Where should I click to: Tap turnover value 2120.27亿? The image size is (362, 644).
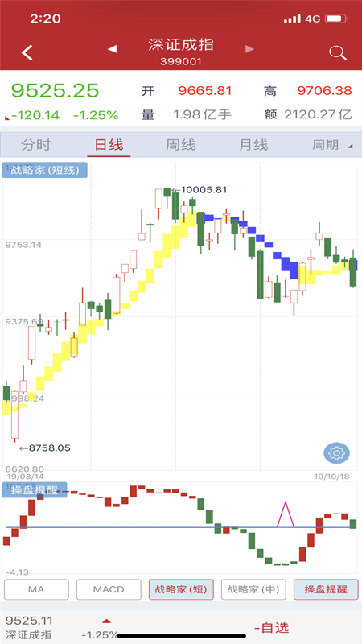(318, 114)
